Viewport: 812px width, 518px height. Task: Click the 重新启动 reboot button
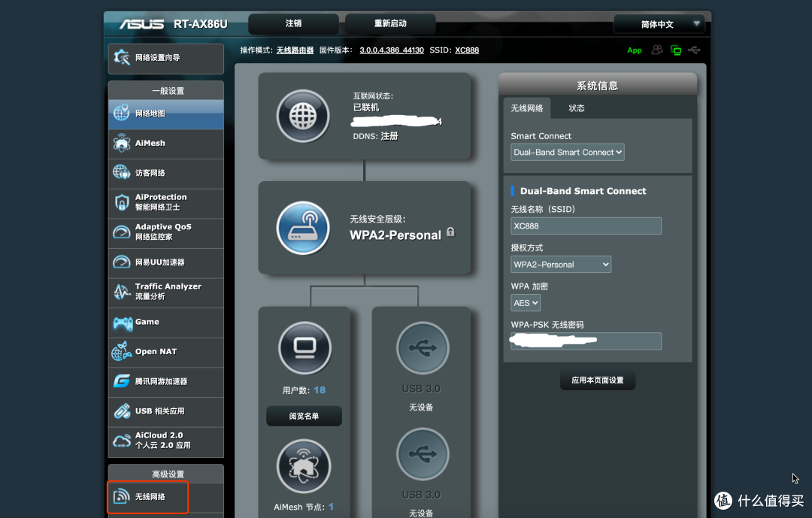click(x=390, y=24)
